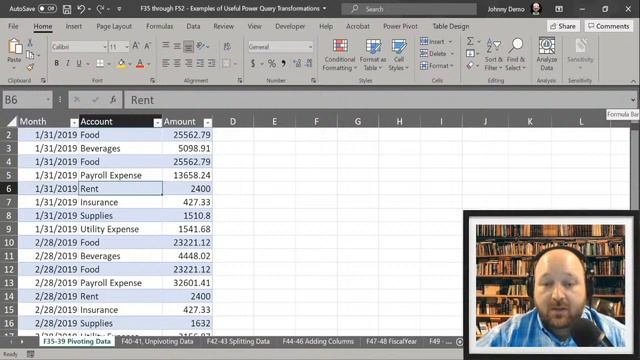Open the Power Pivot ribbon tab
The width and height of the screenshot is (640, 360).
(x=400, y=26)
